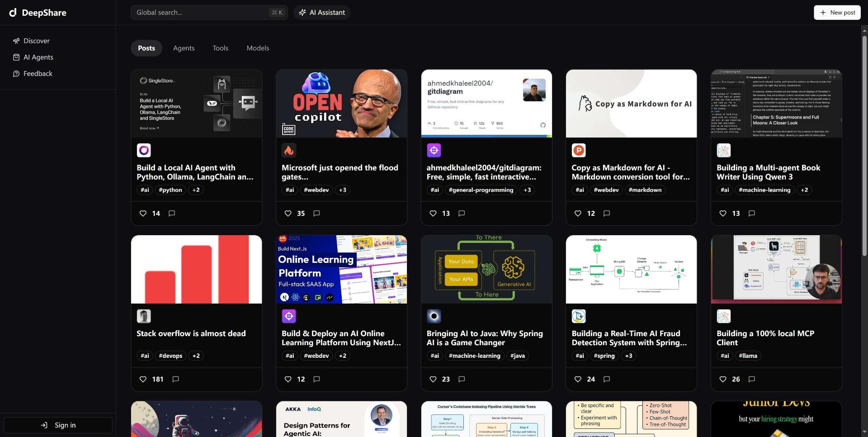Click author avatar on Copy as Markdown post
Viewport: 868px width, 437px height.
(579, 150)
